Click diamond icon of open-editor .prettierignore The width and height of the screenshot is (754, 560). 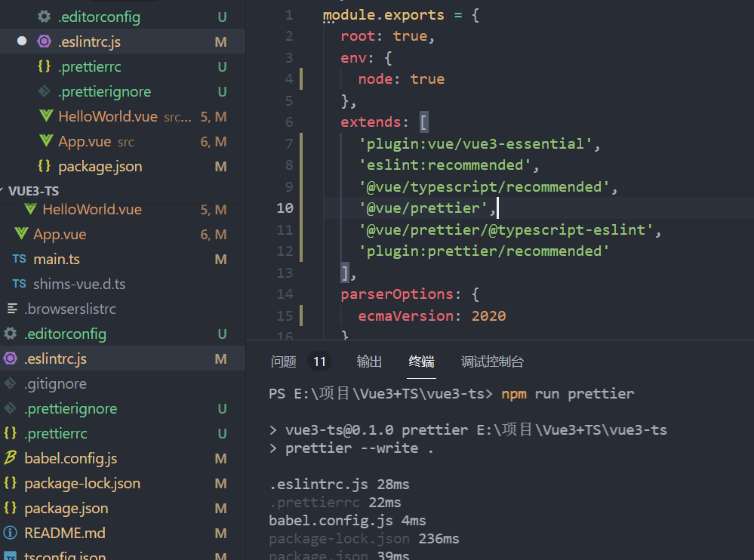(x=45, y=91)
